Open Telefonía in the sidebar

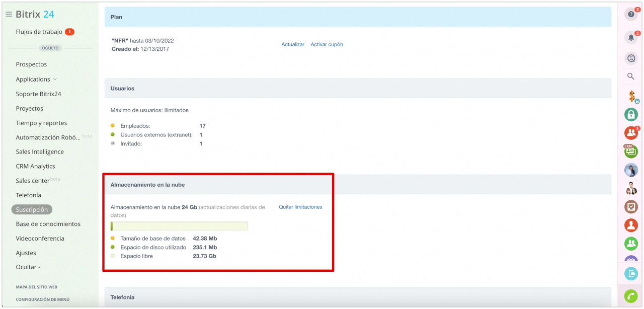[x=29, y=195]
